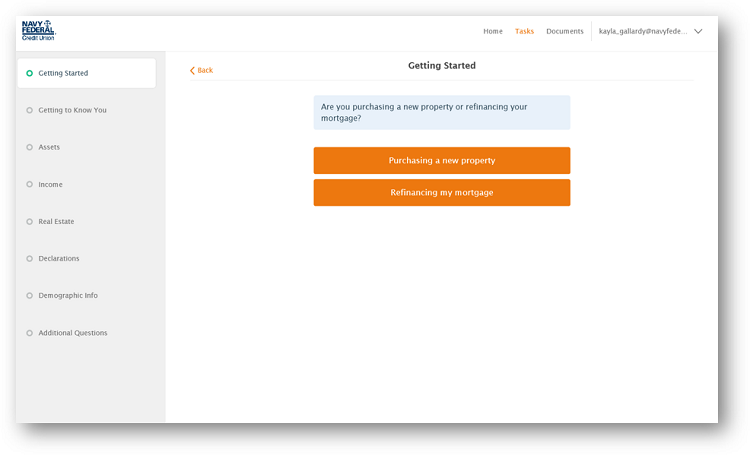Expand the account menu chevron arrow

click(698, 31)
